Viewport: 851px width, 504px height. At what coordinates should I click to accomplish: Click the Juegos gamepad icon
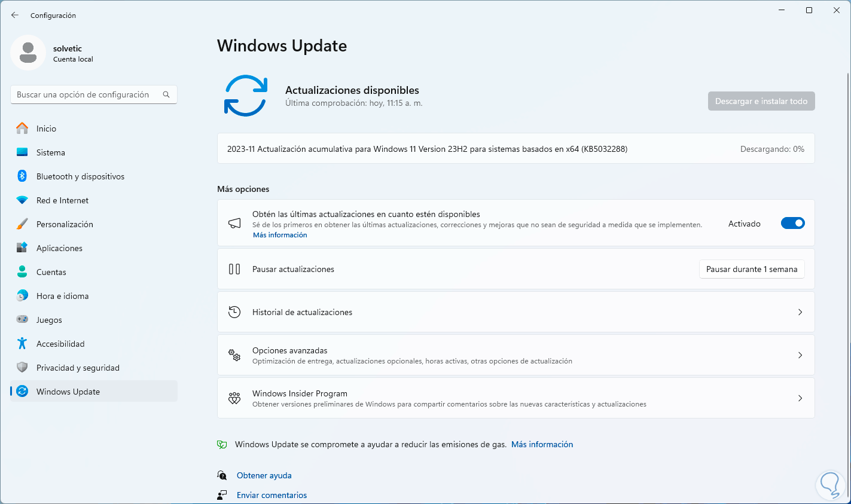click(22, 320)
